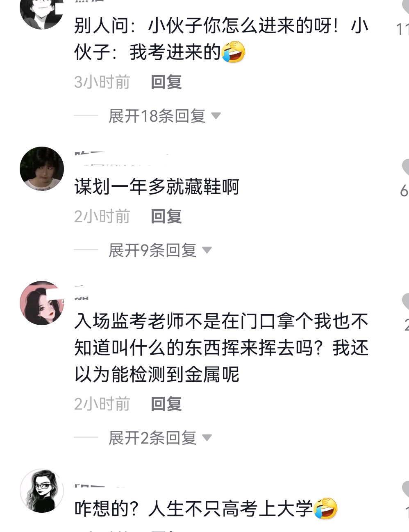Reply to the 我考进来的 comment
409x532 pixels.
166,82
